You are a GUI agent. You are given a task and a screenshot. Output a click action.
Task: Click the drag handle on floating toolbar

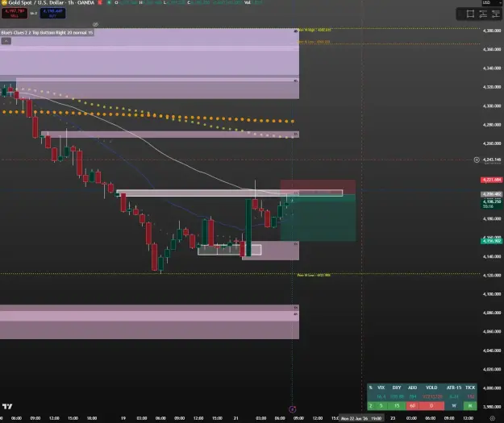click(x=460, y=14)
